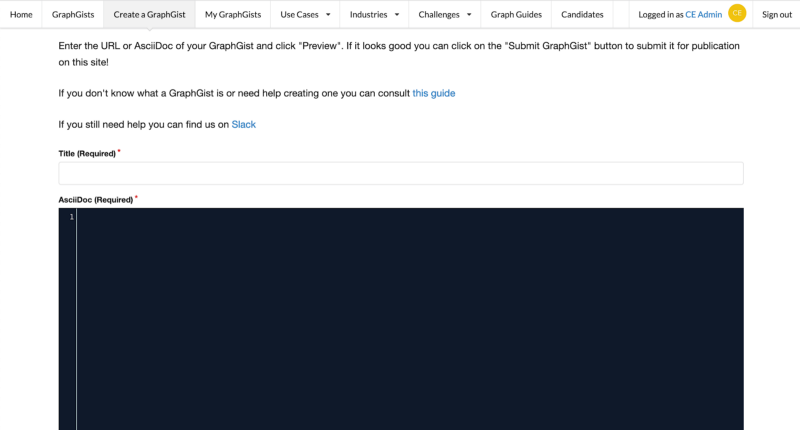Go to the GraphGists menu item
The width and height of the screenshot is (800, 430).
[73, 14]
